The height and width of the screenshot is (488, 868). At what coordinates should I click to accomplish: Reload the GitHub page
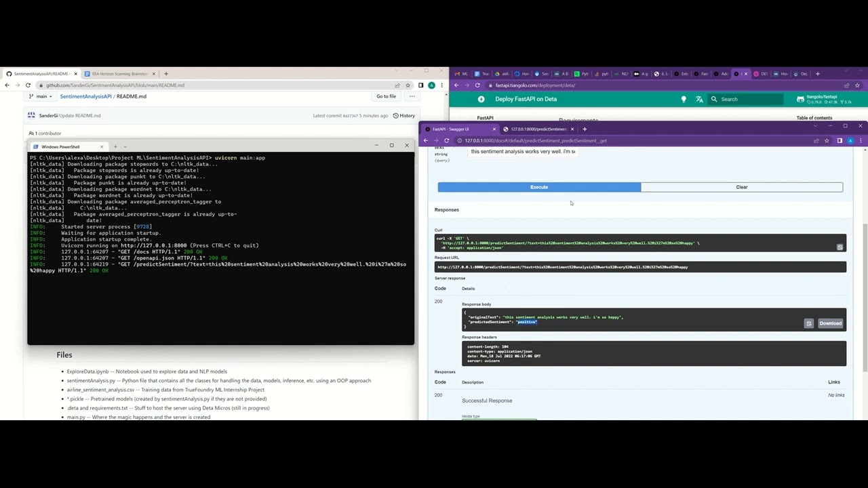coord(28,85)
